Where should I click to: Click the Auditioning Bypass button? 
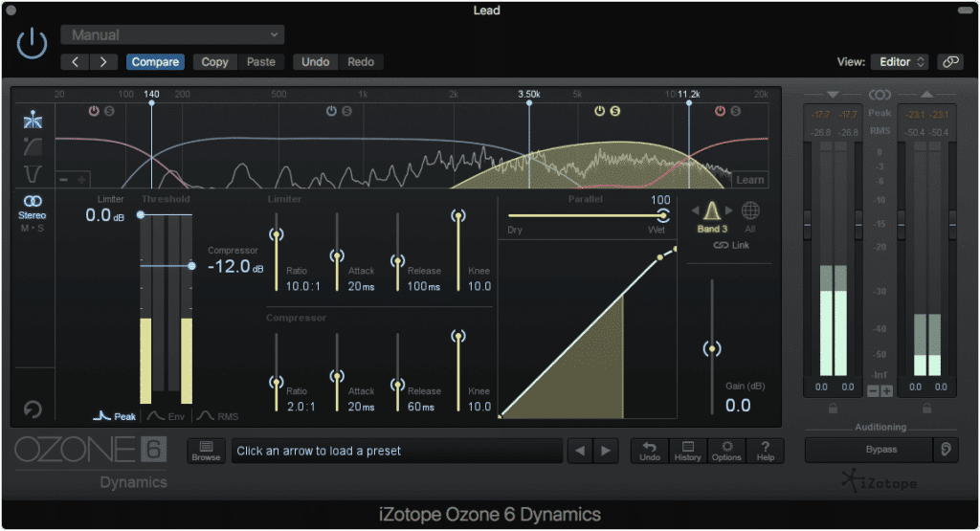pyautogui.click(x=869, y=450)
